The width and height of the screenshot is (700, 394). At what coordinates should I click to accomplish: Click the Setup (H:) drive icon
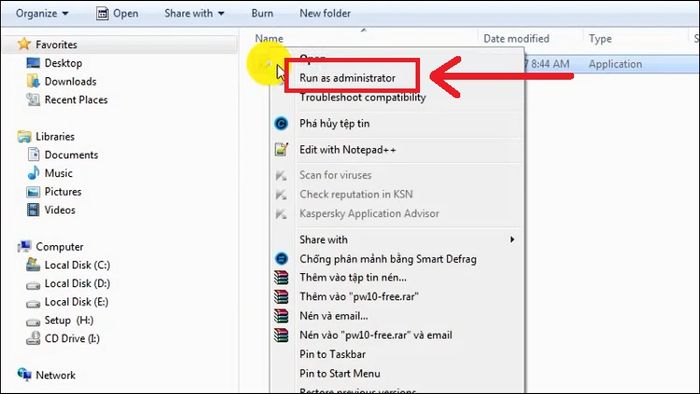pos(33,321)
